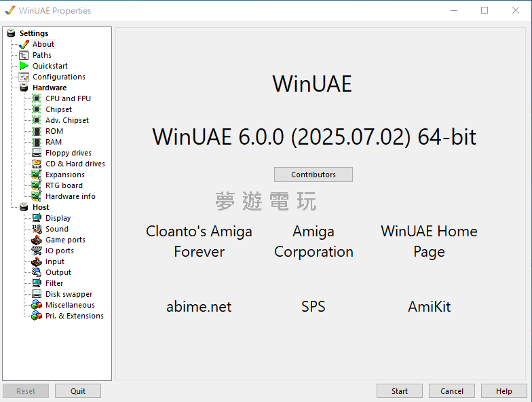
Task: Show the Hardware info page
Action: [71, 197]
